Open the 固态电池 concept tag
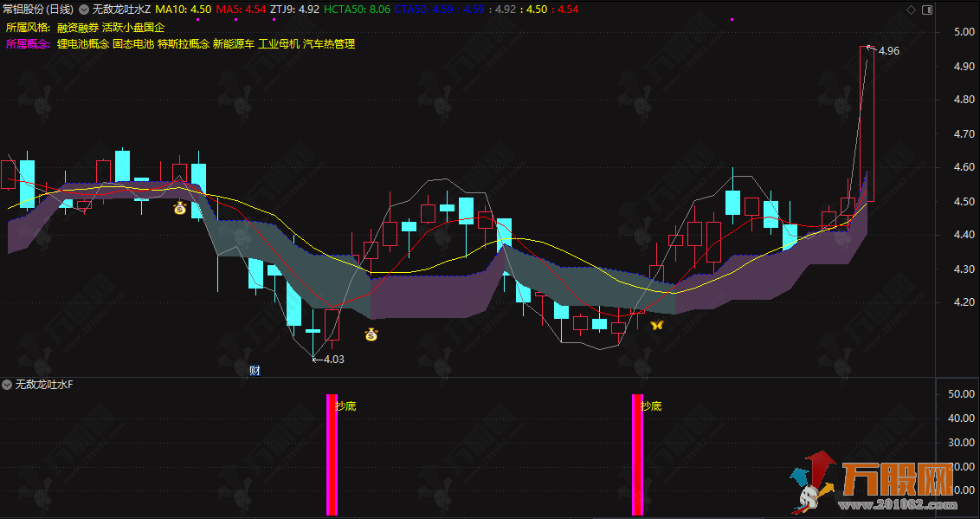This screenshot has width=980, height=519. coord(133,44)
